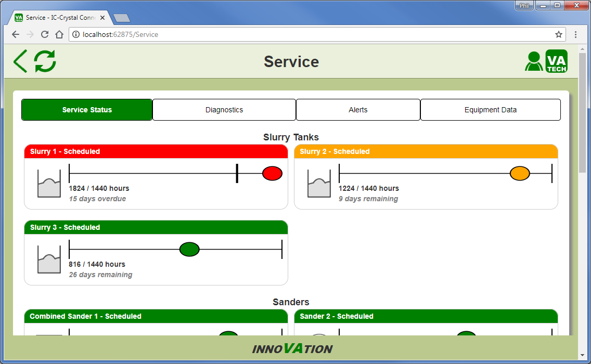This screenshot has width=591, height=364.
Task: Open the green user profile icon
Action: pyautogui.click(x=534, y=61)
